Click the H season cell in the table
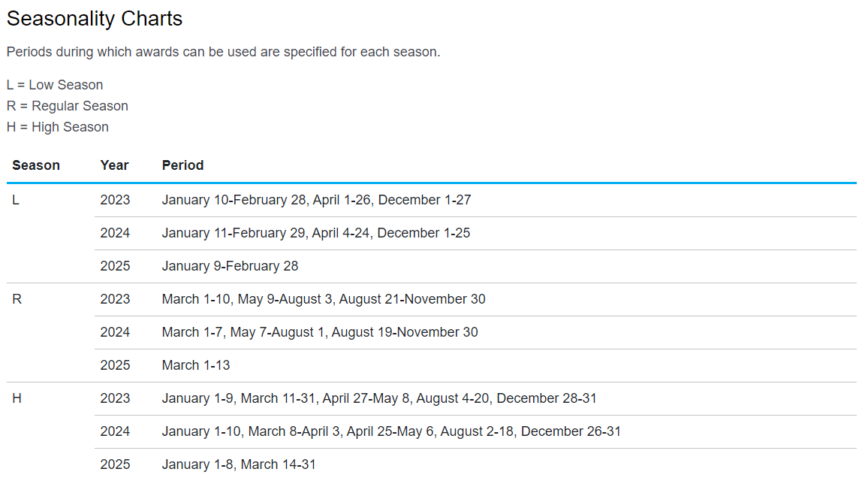868x487 pixels. click(17, 398)
